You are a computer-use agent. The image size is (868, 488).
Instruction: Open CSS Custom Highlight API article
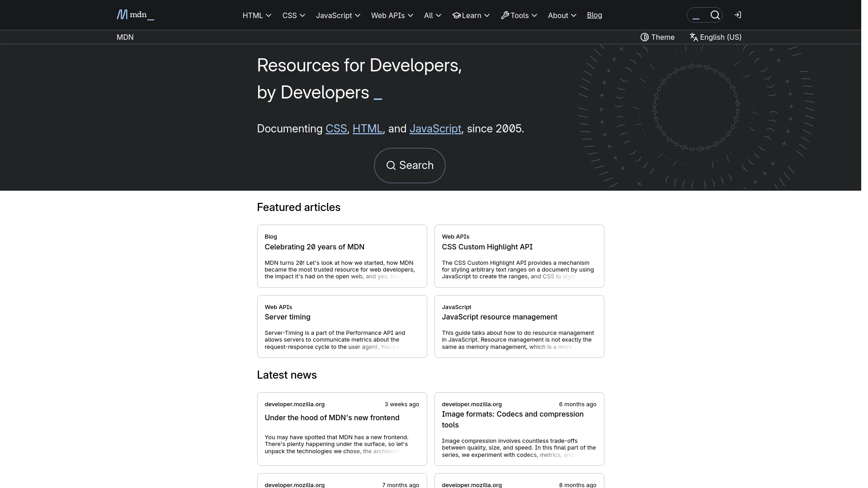(x=487, y=247)
